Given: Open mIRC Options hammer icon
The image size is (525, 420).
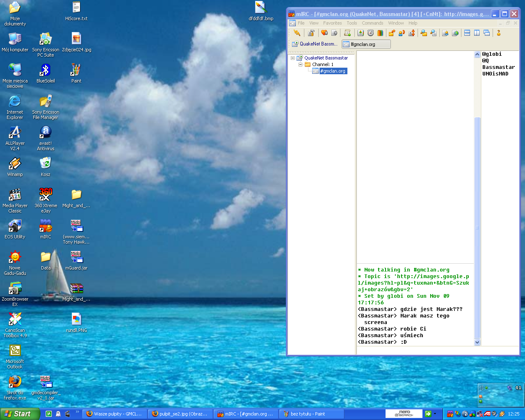Looking at the screenshot, I should [311, 33].
